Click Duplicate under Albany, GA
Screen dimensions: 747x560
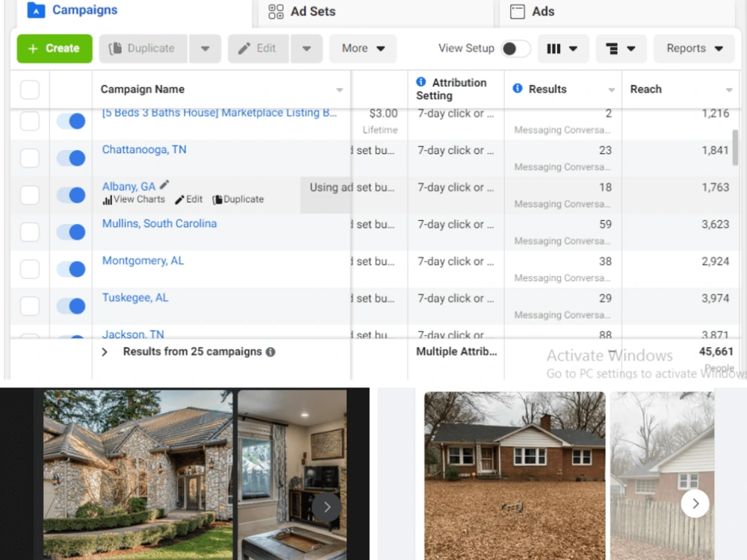coord(238,199)
